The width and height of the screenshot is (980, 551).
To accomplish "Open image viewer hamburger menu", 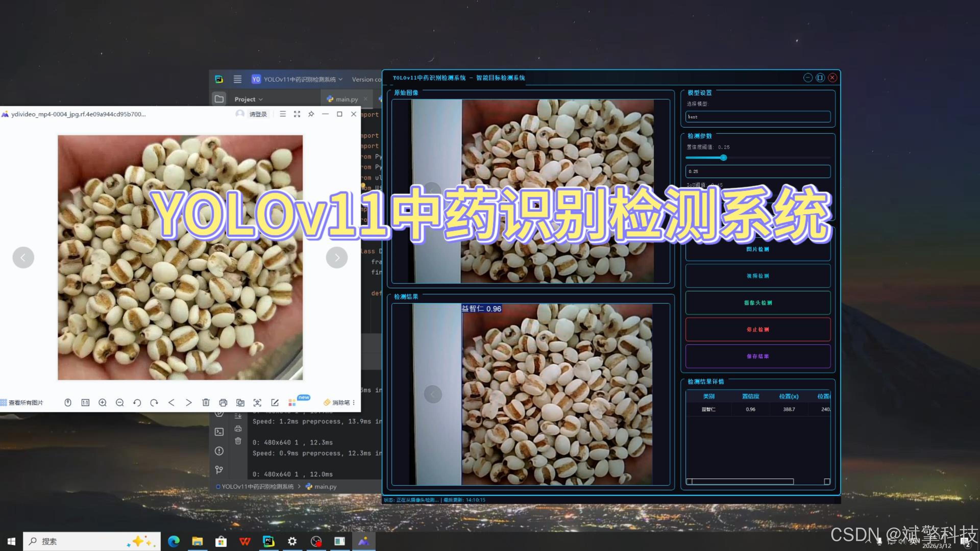I will click(283, 114).
